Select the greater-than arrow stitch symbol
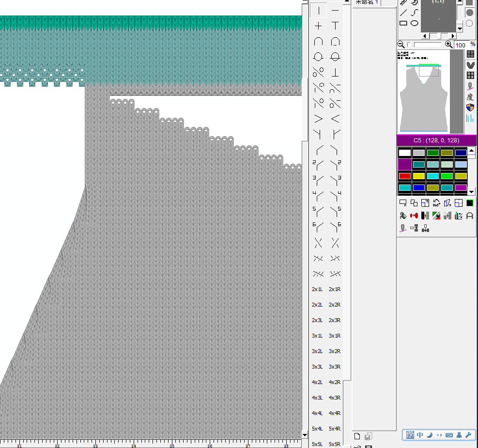 pos(318,119)
